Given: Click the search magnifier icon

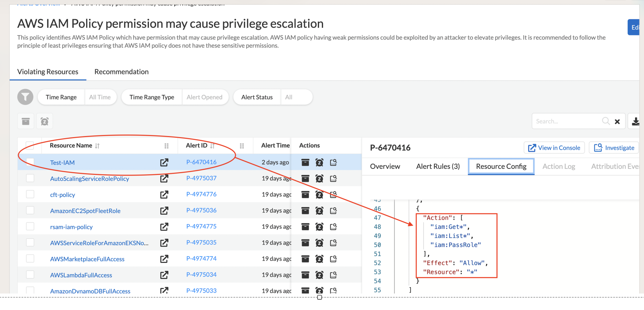Looking at the screenshot, I should [x=606, y=121].
